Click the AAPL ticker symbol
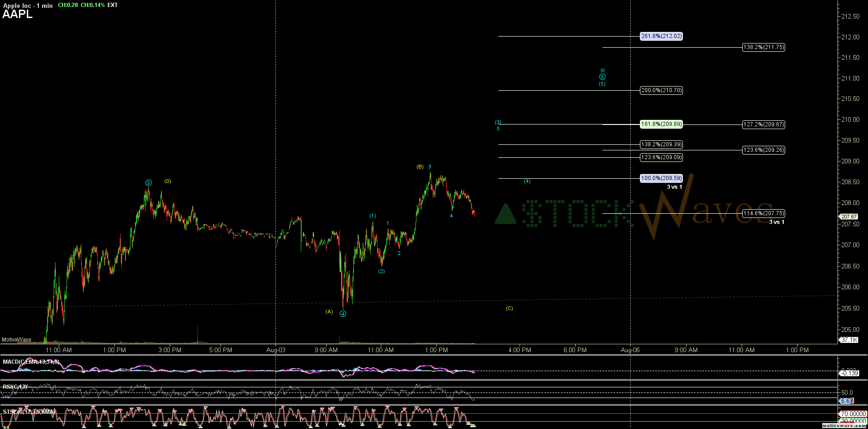The image size is (868, 429). click(x=18, y=14)
